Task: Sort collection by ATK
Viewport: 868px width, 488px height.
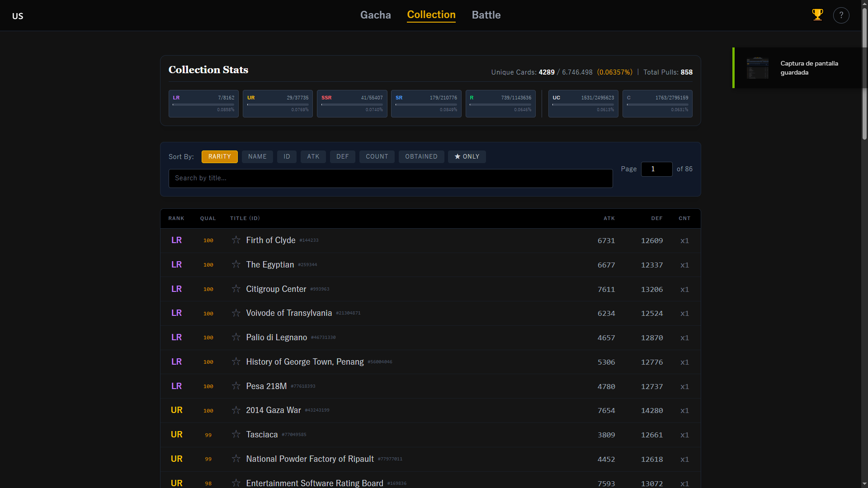Action: pyautogui.click(x=313, y=157)
